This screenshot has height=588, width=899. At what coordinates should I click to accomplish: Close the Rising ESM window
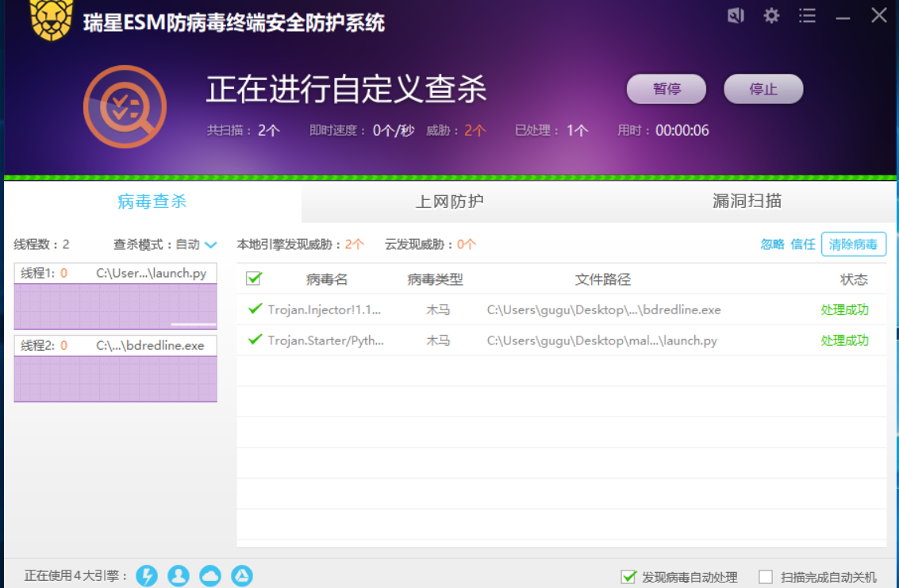tap(879, 16)
